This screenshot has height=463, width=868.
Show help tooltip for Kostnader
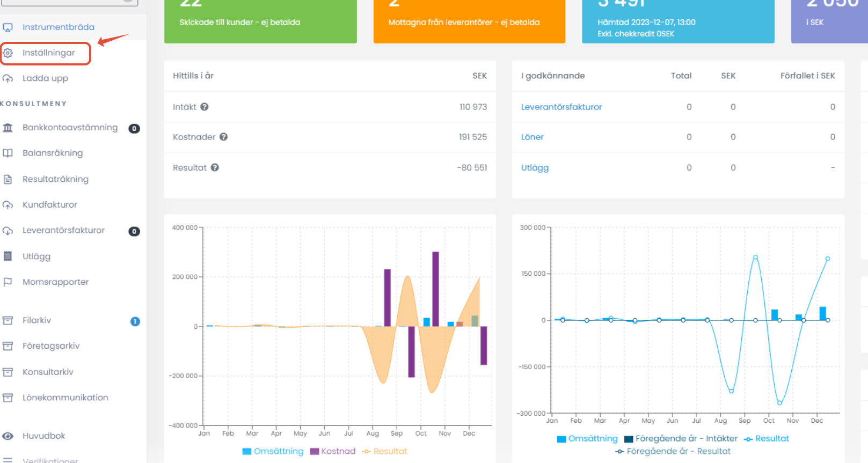pos(224,137)
